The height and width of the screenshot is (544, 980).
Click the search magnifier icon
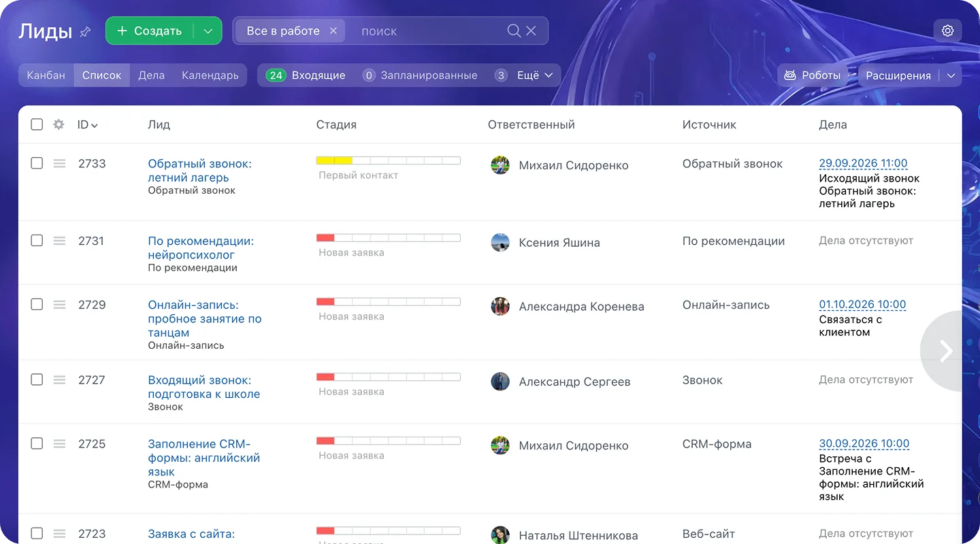click(x=514, y=31)
